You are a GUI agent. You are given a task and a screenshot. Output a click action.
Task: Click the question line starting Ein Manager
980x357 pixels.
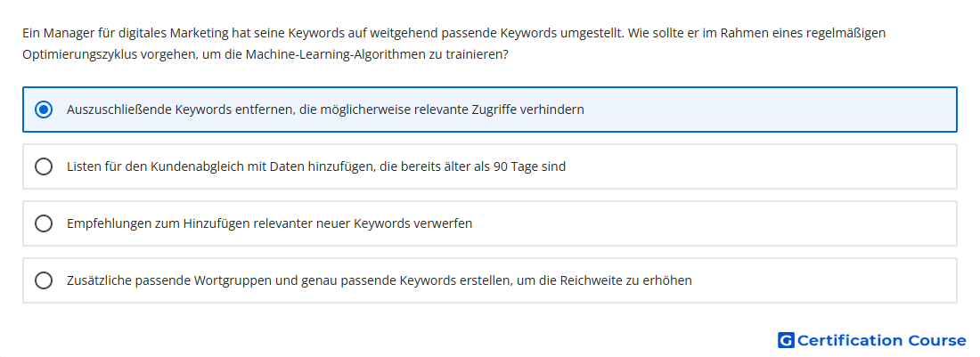pos(453,32)
